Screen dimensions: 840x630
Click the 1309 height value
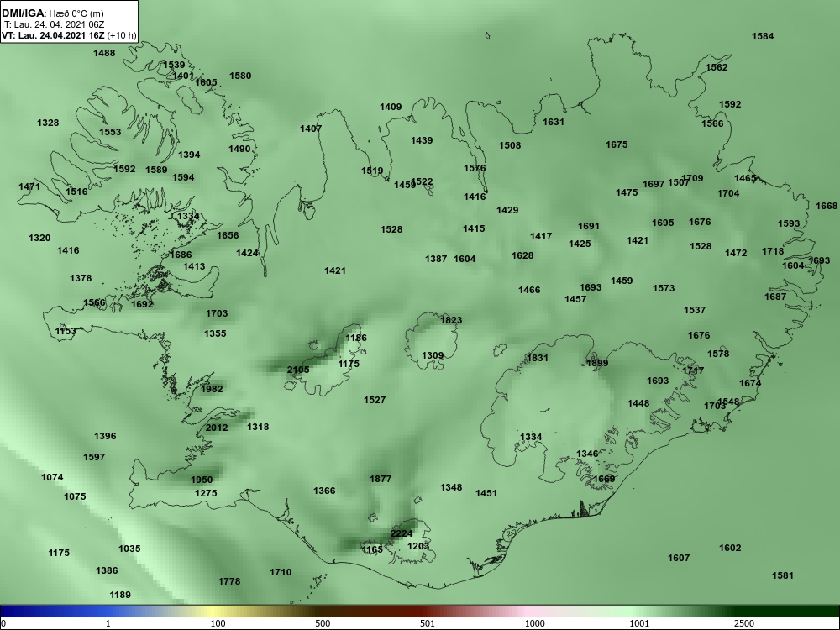[433, 355]
